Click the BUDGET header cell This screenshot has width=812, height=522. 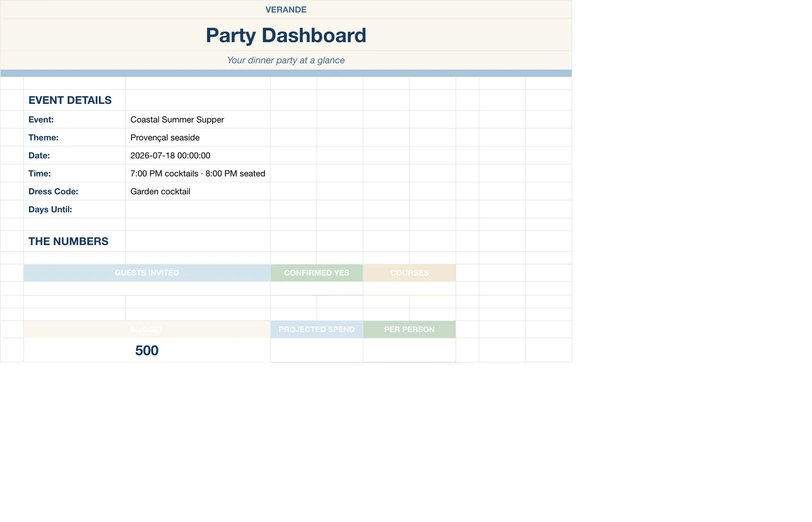[x=147, y=330]
